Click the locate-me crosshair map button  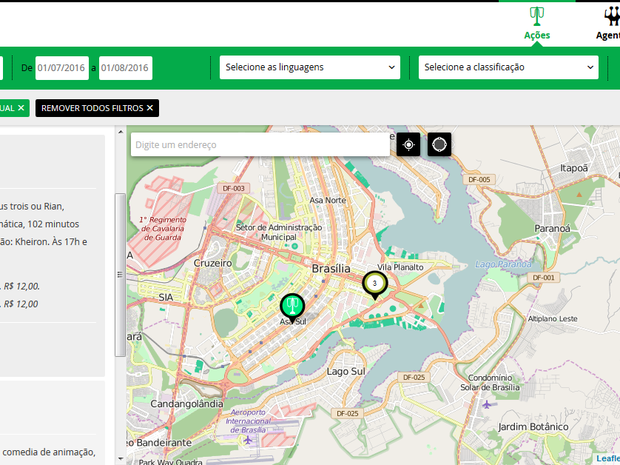click(x=408, y=145)
